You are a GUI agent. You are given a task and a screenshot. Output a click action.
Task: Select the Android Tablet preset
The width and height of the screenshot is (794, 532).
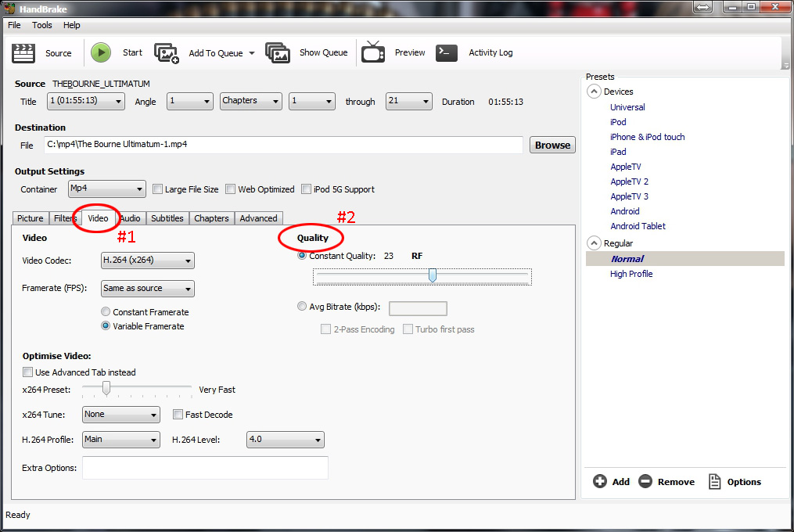tap(638, 226)
